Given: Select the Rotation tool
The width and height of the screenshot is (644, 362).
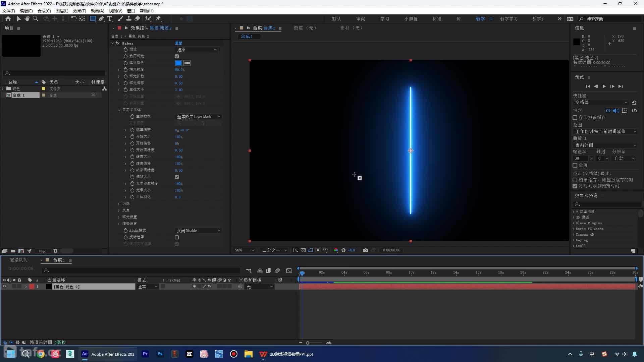Looking at the screenshot, I should (73, 19).
